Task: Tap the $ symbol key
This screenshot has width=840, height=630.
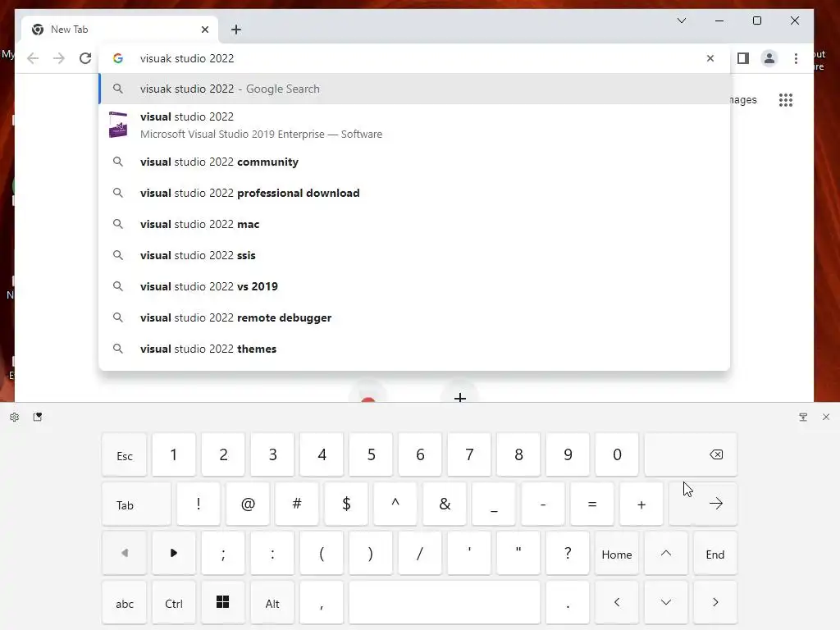Action: point(346,504)
